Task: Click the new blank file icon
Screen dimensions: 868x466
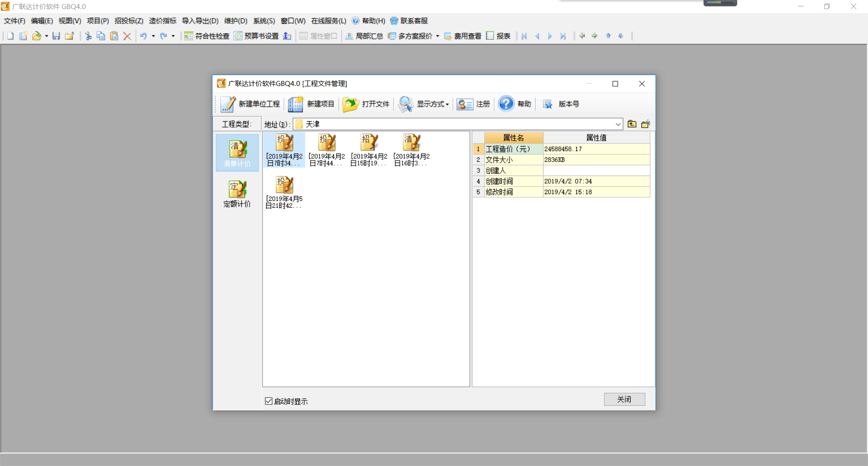Action: tap(10, 36)
